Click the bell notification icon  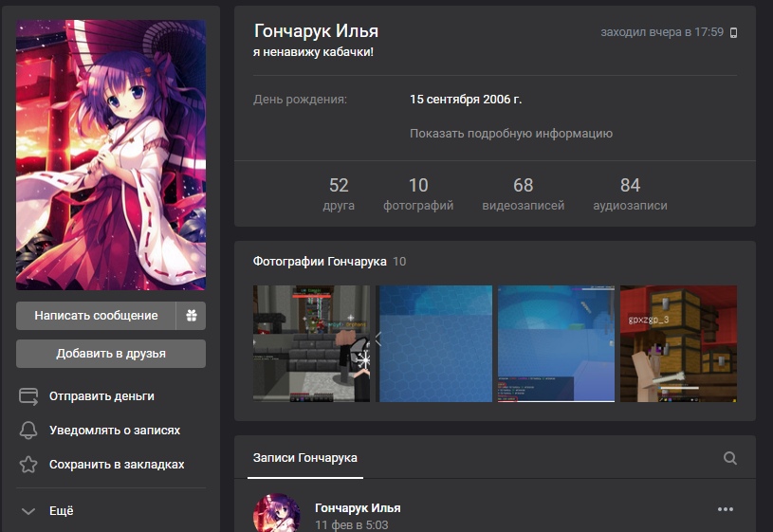(29, 431)
